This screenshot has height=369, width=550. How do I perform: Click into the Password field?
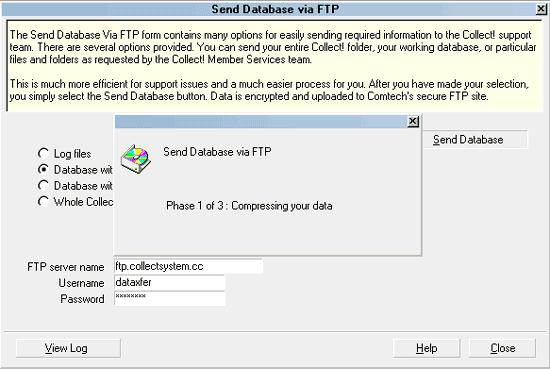[169, 298]
